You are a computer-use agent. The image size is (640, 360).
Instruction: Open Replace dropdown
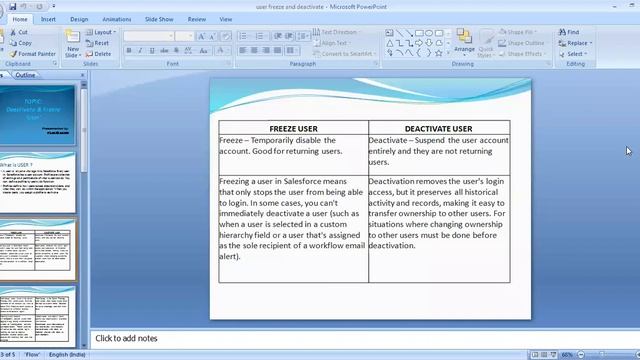(x=576, y=43)
